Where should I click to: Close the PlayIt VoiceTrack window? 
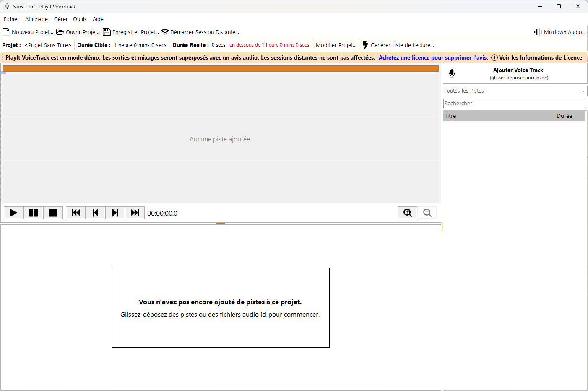click(x=578, y=6)
